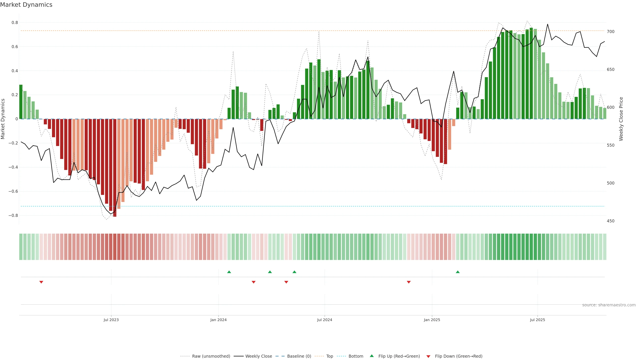This screenshot has width=644, height=362.
Task: Click the Weekly Close Price axis title
Action: pos(621,119)
